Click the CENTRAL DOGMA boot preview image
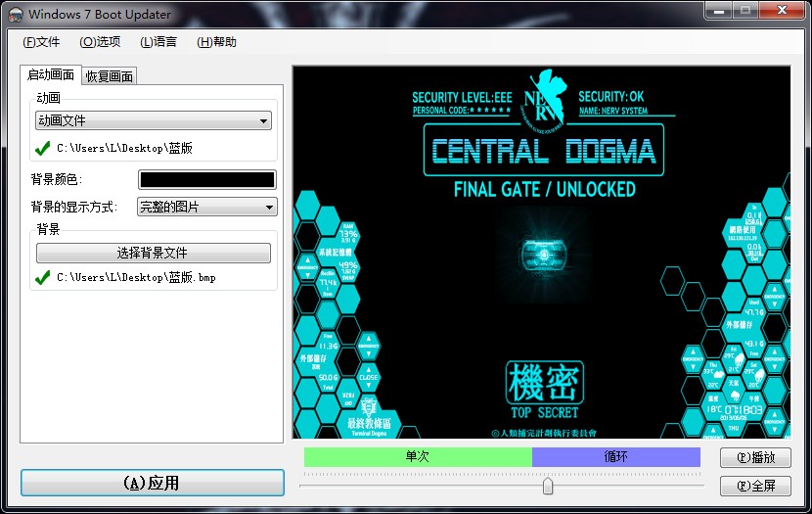The image size is (812, 514). click(x=541, y=253)
